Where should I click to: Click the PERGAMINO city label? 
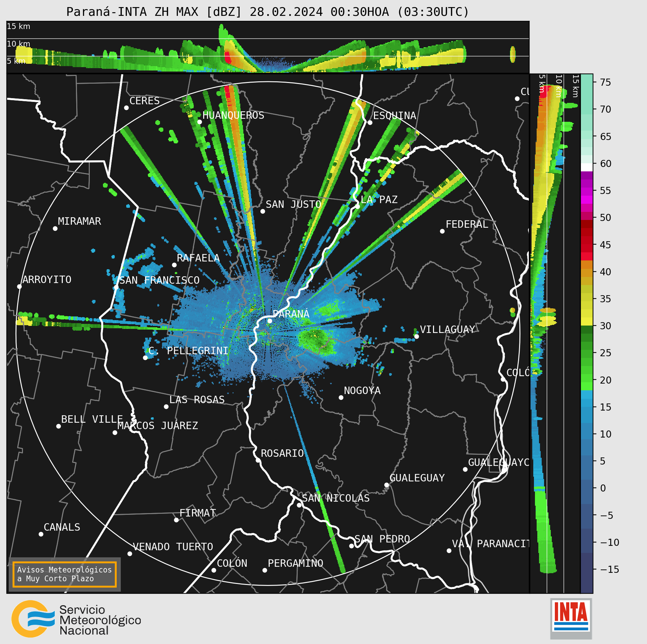point(295,563)
